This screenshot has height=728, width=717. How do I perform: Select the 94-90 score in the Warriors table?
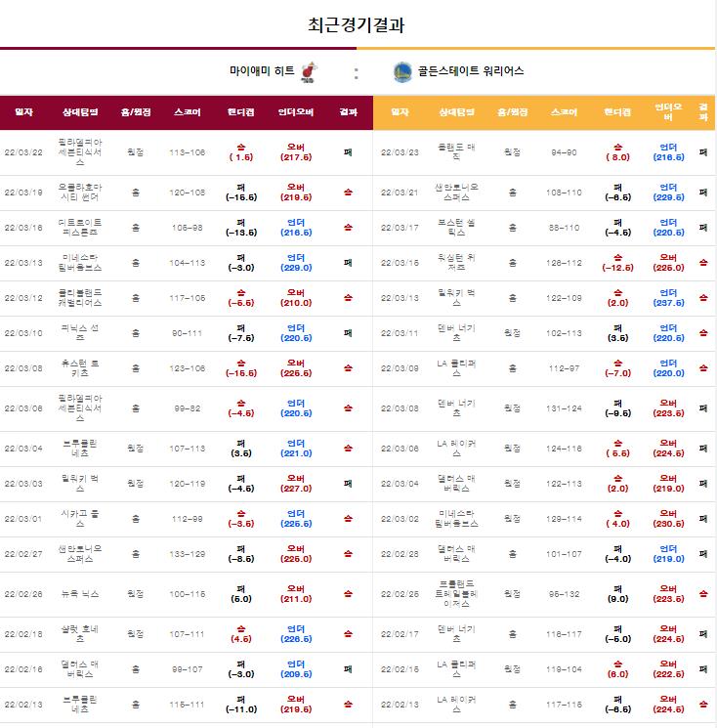tap(564, 152)
